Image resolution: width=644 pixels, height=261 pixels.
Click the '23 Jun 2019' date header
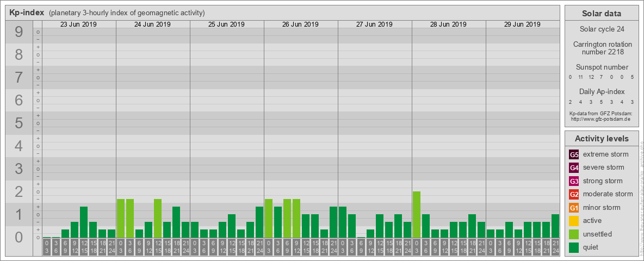(78, 24)
